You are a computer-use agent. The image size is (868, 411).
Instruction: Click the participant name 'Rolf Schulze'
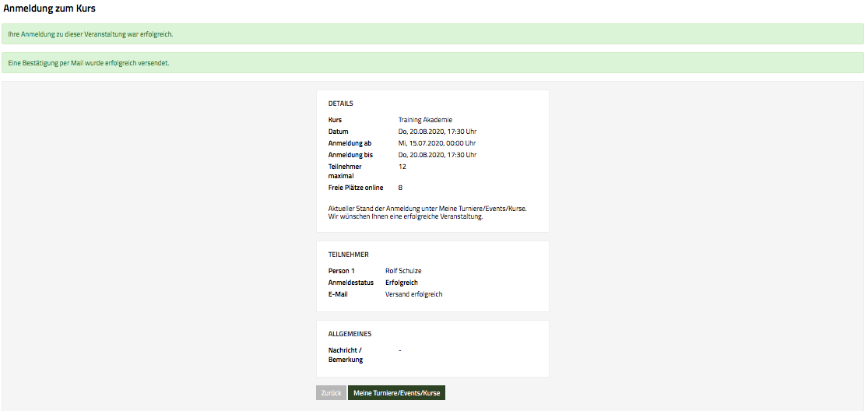pyautogui.click(x=403, y=271)
